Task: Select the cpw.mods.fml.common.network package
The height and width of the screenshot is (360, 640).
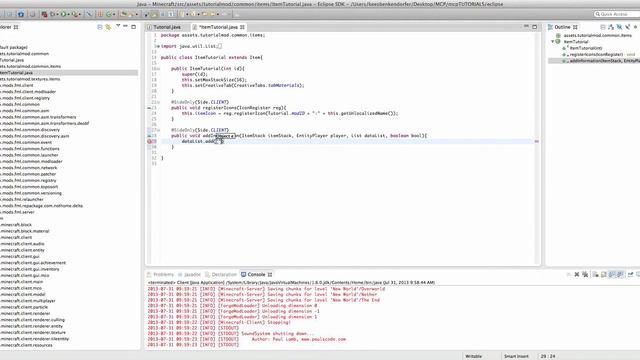Action: pyautogui.click(x=29, y=168)
